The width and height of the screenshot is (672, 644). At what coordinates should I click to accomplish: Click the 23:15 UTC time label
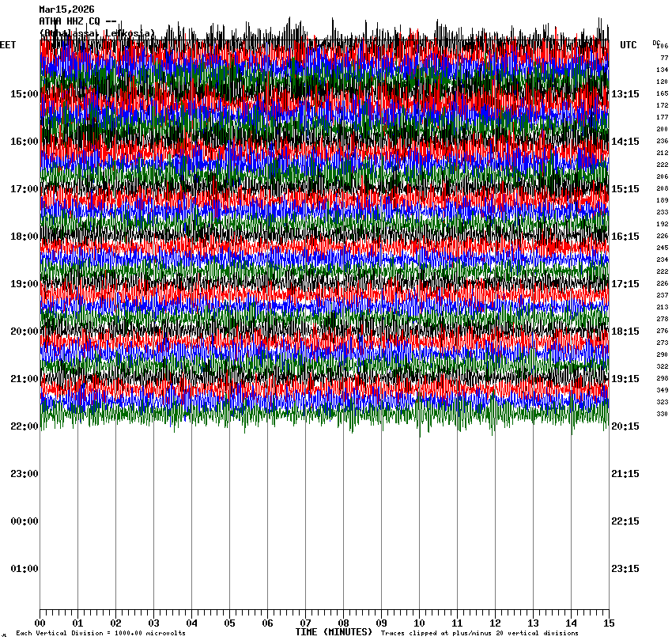click(625, 569)
